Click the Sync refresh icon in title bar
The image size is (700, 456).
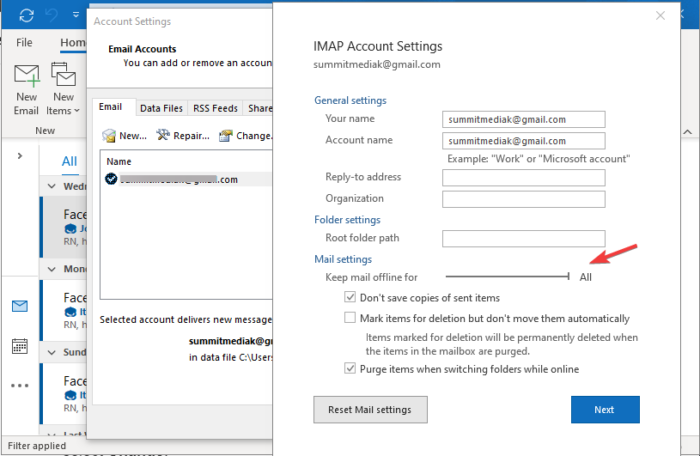(x=26, y=17)
